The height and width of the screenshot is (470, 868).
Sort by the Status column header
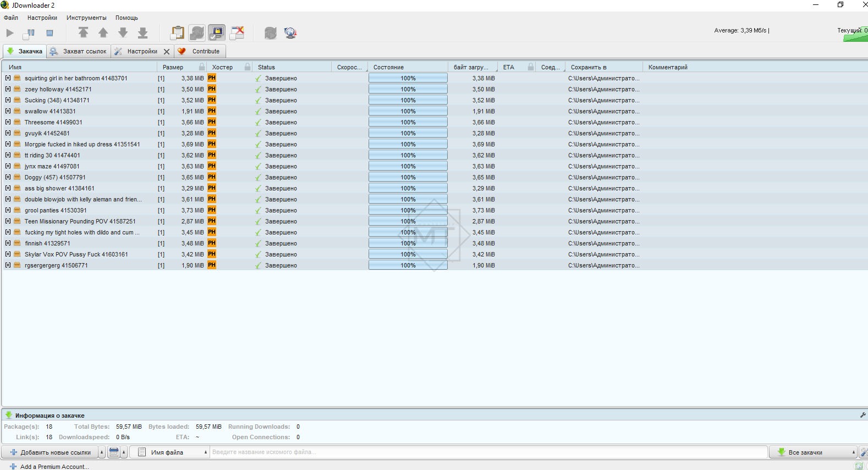click(292, 67)
